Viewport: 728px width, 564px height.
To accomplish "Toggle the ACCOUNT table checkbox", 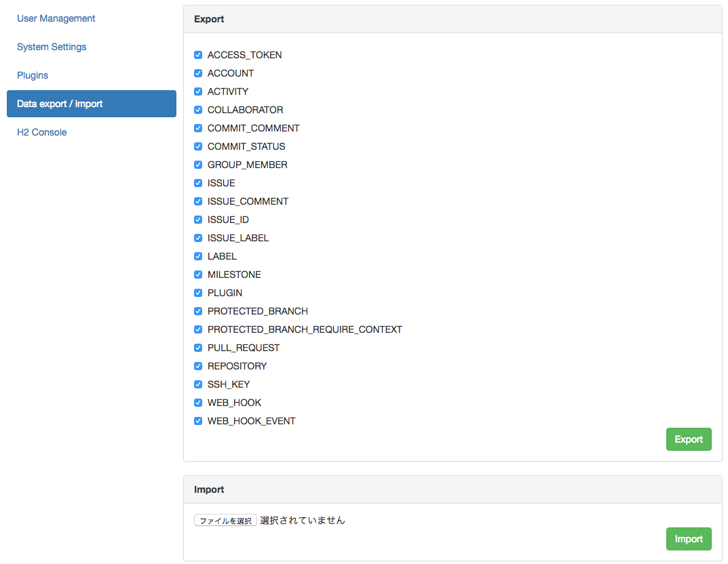I will click(197, 73).
